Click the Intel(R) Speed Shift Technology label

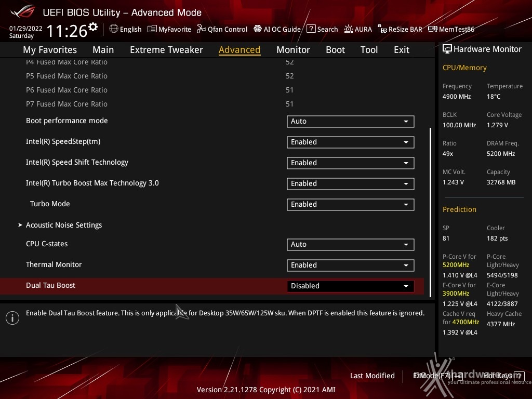pyautogui.click(x=77, y=162)
